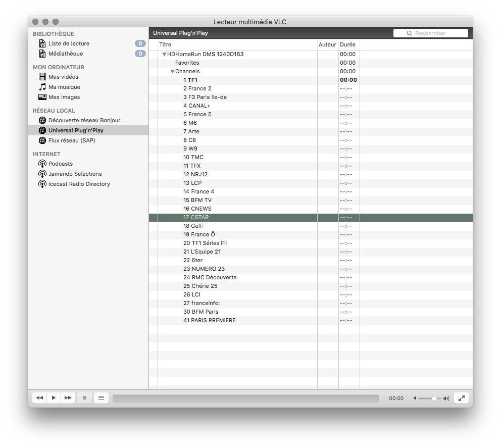
Task: Select channel 4 CANAL+
Action: pyautogui.click(x=311, y=106)
